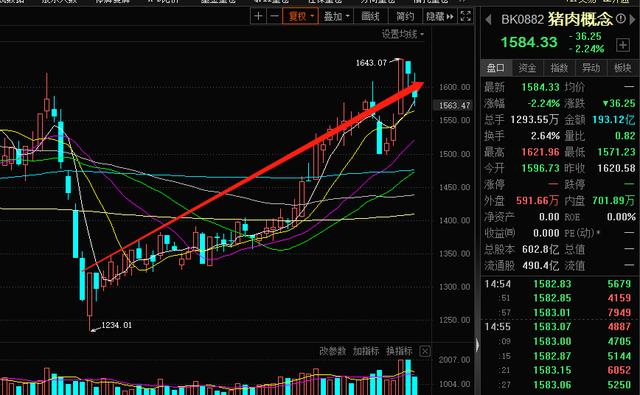
Task: Click the 14:54 tick row 1582.83
Action: 559,284
